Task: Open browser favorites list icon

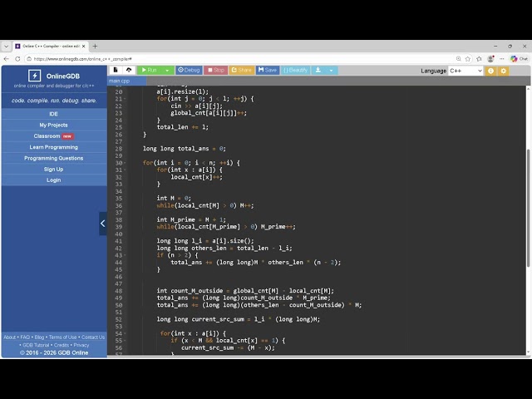Action: pyautogui.click(x=479, y=59)
